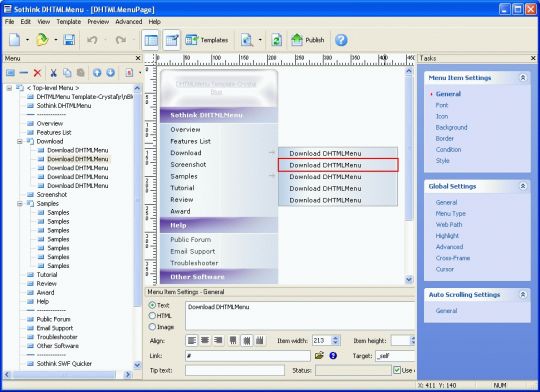540x392 pixels.
Task: Browse for link file with folder icon
Action: coord(319,355)
